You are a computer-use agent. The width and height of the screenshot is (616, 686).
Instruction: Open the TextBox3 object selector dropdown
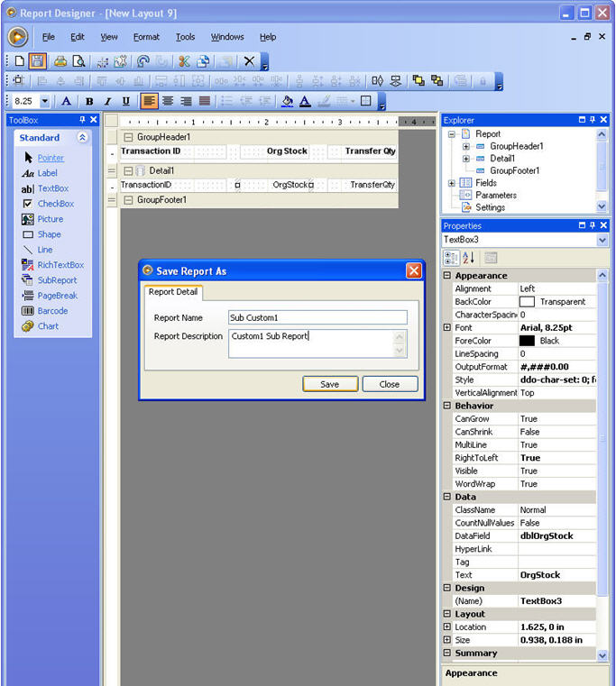coord(602,241)
